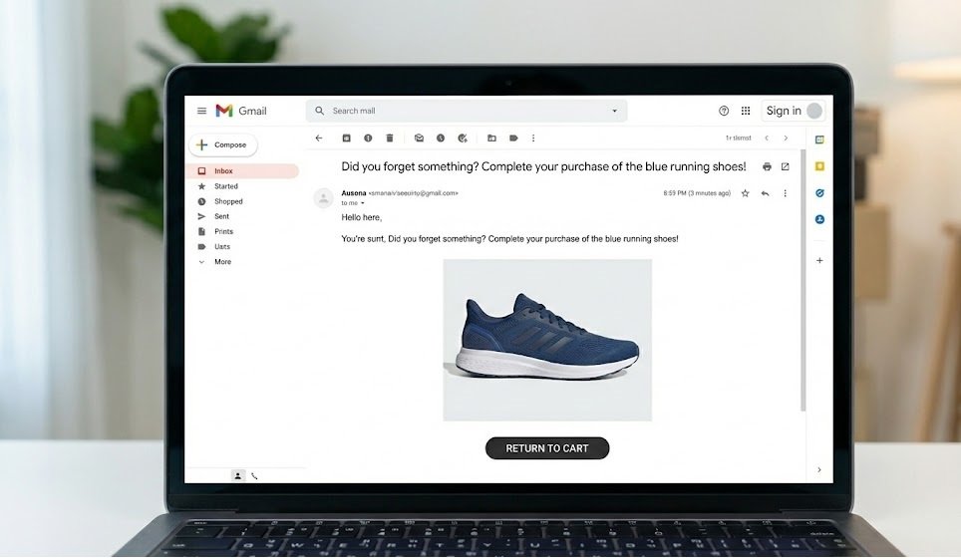Click the RETURN TO CART button
This screenshot has height=560, width=961.
547,448
